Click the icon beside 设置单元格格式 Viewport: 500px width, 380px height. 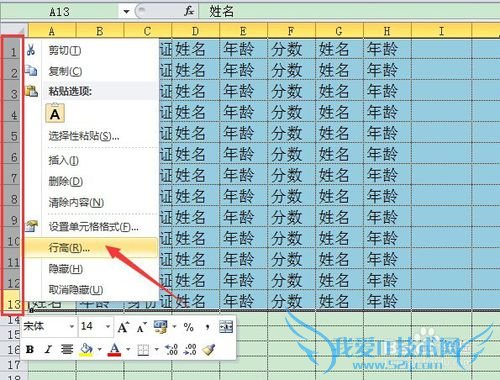[x=31, y=226]
